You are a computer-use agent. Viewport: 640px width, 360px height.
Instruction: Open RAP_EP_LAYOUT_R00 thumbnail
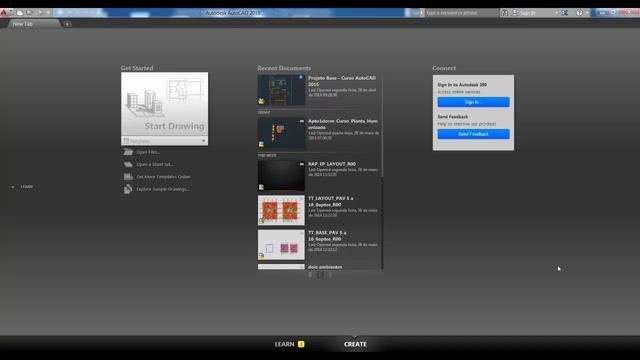(281, 176)
